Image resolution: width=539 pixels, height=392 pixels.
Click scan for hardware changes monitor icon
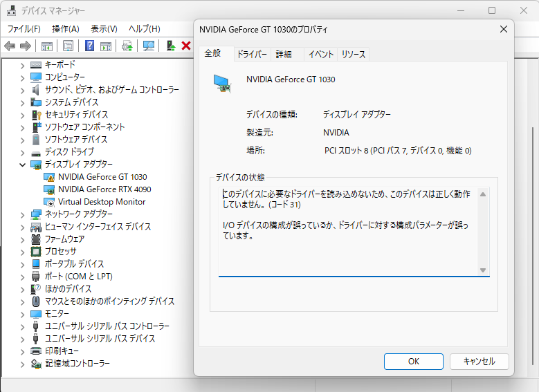coord(149,46)
